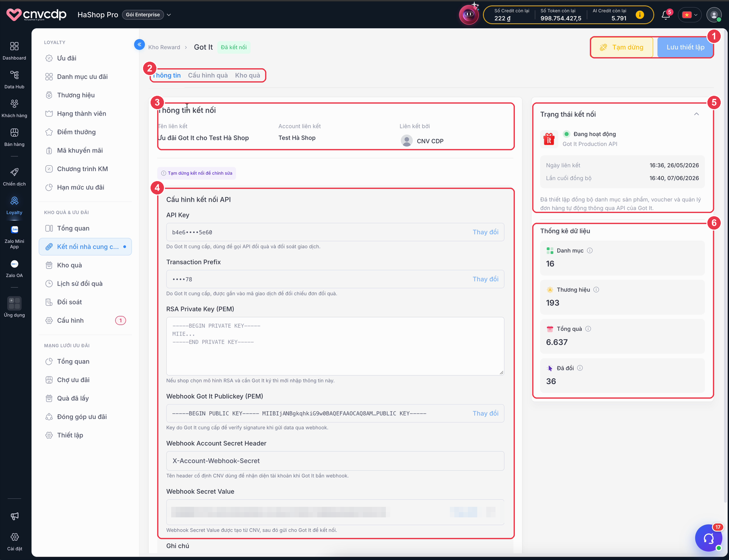The width and height of the screenshot is (729, 560).
Task: Click Thay đổi next to API Key
Action: pos(485,232)
